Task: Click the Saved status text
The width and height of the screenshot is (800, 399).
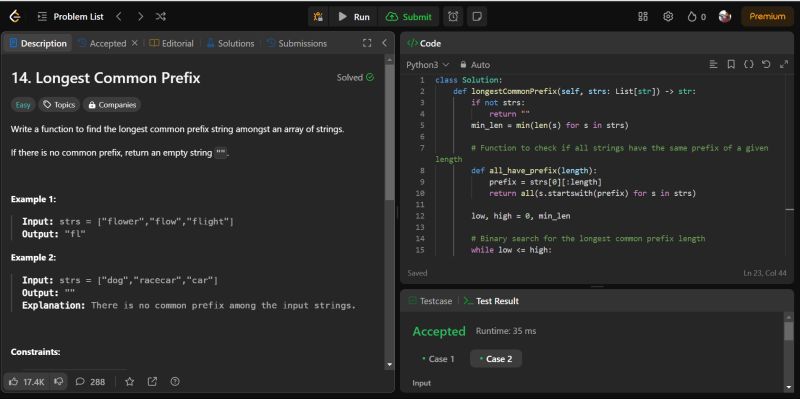Action: pyautogui.click(x=417, y=273)
